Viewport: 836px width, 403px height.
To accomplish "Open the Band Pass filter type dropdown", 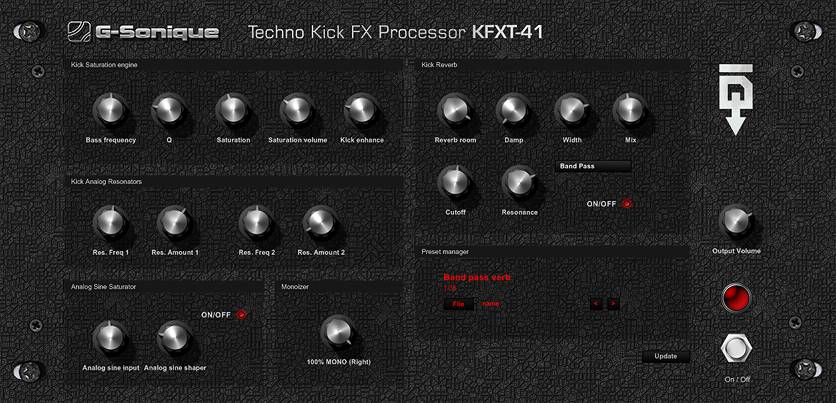I will coord(593,166).
